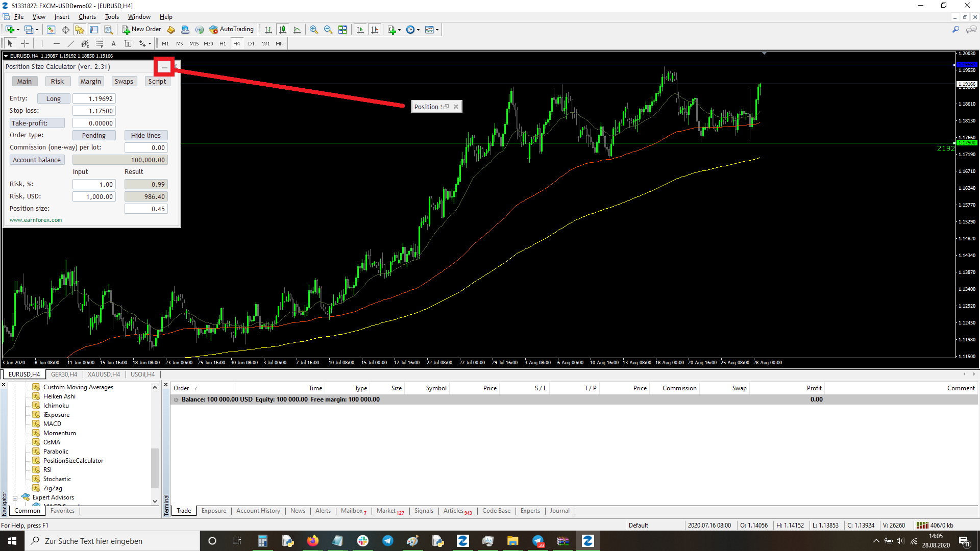Switch chart to line chart mode
980x551 pixels.
click(297, 30)
